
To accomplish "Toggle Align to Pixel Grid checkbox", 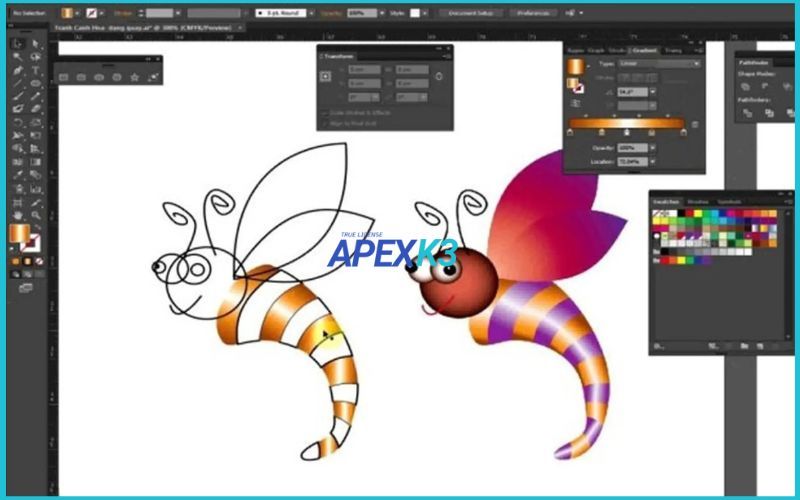I will (326, 122).
